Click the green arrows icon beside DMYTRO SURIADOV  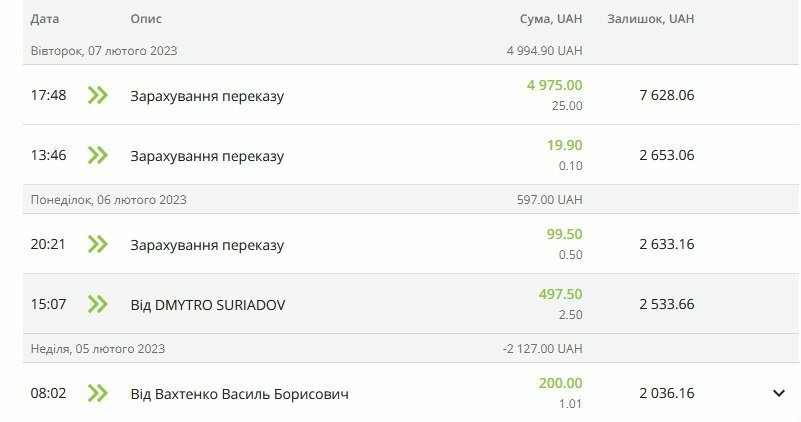click(97, 304)
